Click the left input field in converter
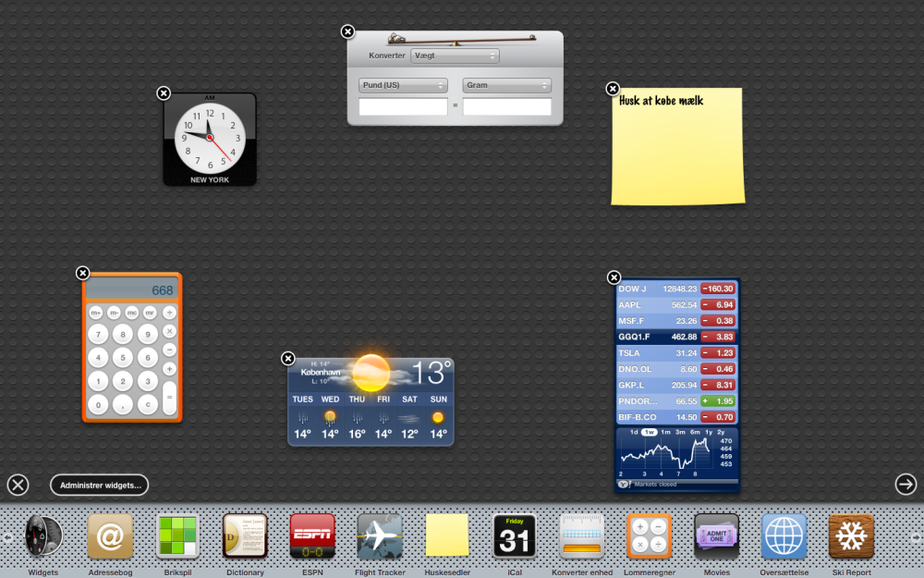 click(403, 106)
